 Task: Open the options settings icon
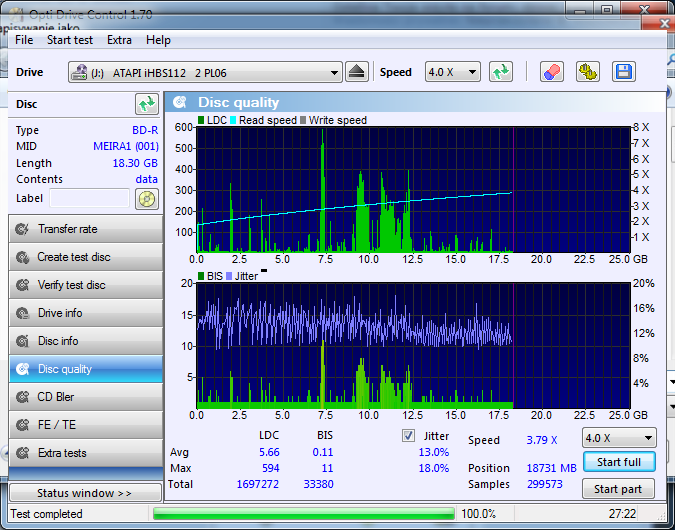(x=588, y=72)
